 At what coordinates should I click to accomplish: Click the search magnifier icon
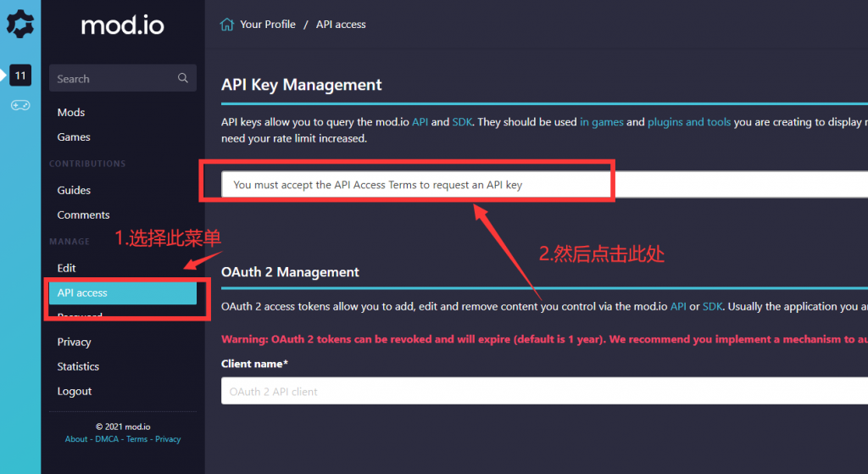tap(183, 78)
